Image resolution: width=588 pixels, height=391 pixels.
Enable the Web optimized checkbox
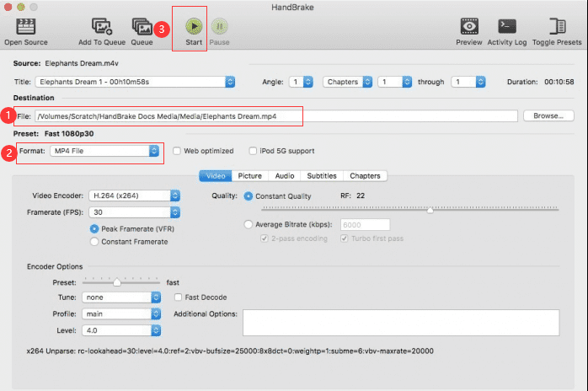point(177,151)
